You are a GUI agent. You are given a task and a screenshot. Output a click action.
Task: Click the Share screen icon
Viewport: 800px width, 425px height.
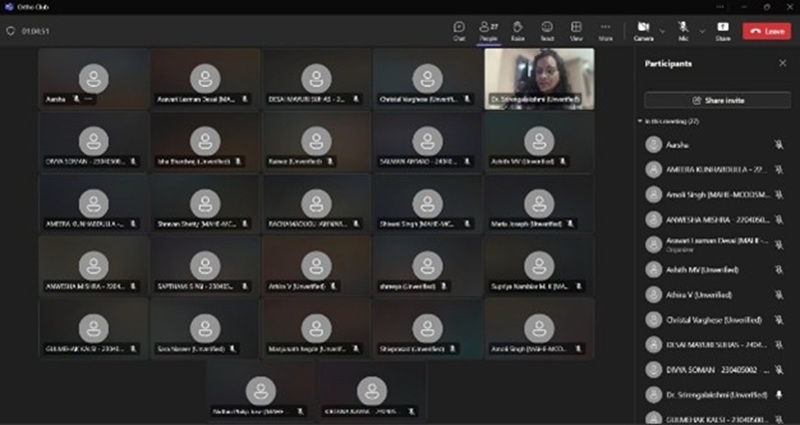tap(722, 30)
